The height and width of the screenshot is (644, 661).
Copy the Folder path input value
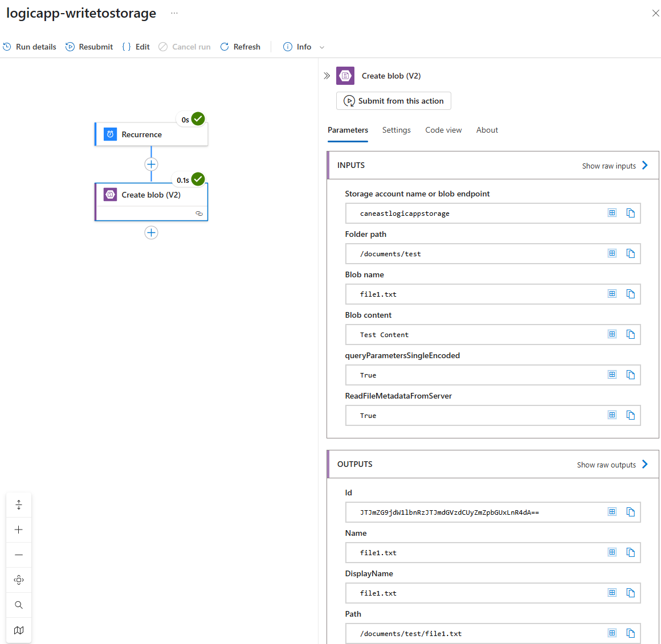click(x=630, y=253)
